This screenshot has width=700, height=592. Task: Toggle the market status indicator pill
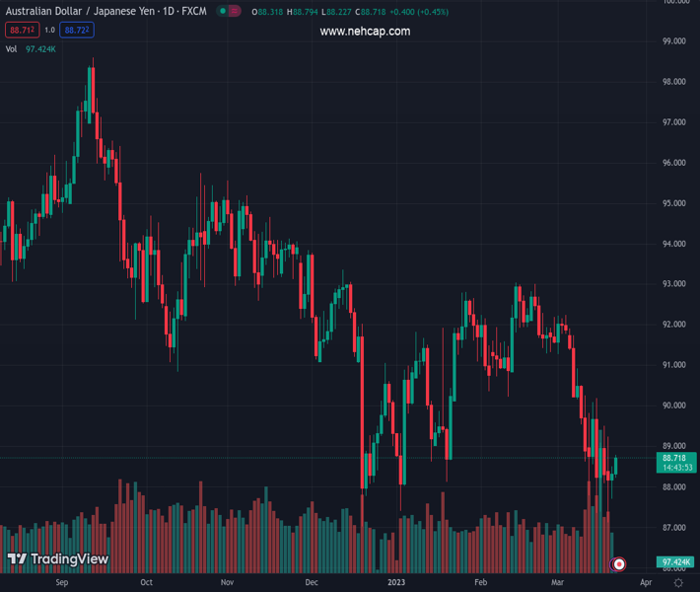pyautogui.click(x=229, y=12)
